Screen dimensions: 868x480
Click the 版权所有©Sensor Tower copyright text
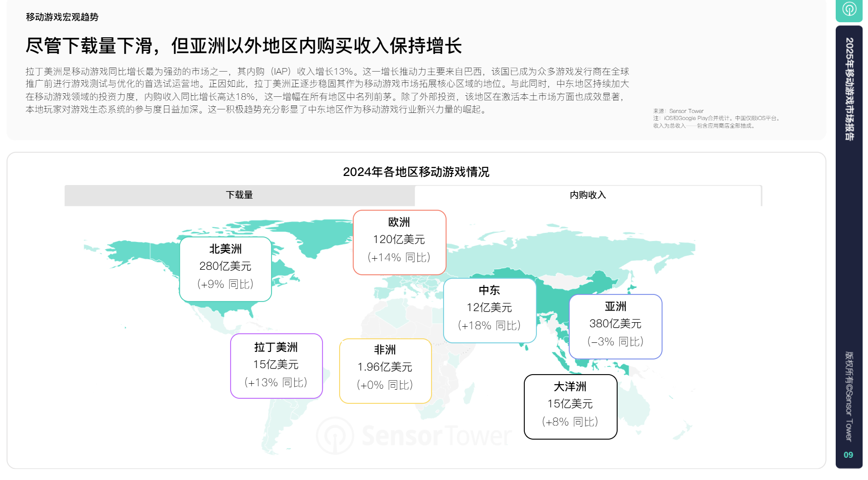point(849,396)
